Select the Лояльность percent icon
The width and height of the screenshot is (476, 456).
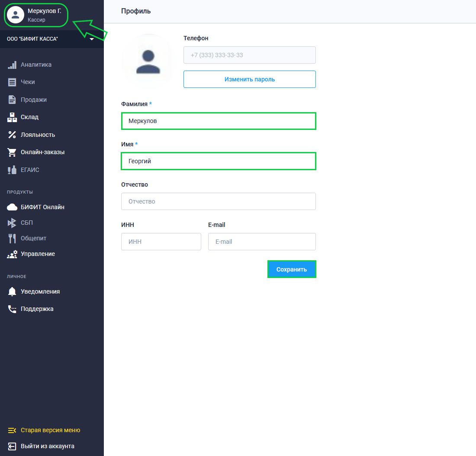pos(12,135)
